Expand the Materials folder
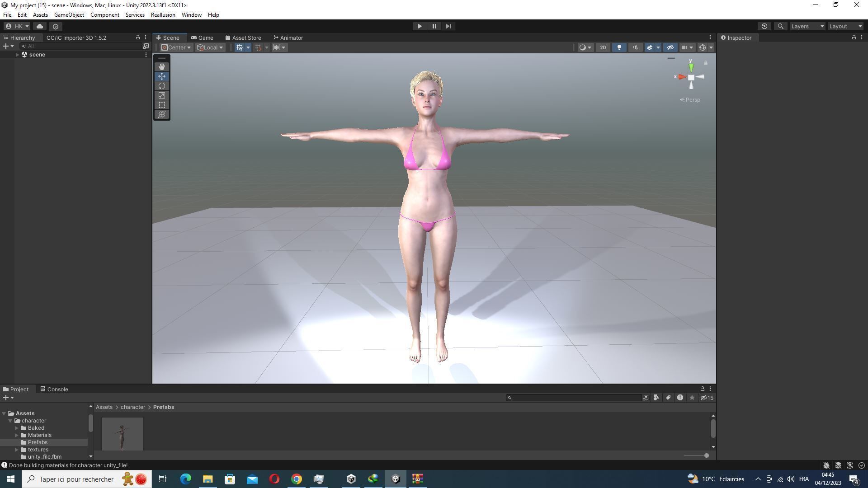Screen dimensions: 868x488 (x=17, y=435)
